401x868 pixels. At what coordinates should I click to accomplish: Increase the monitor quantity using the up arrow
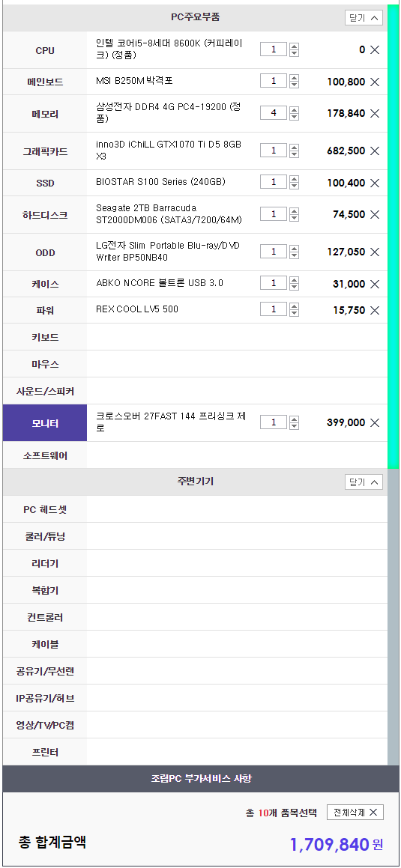tap(294, 419)
